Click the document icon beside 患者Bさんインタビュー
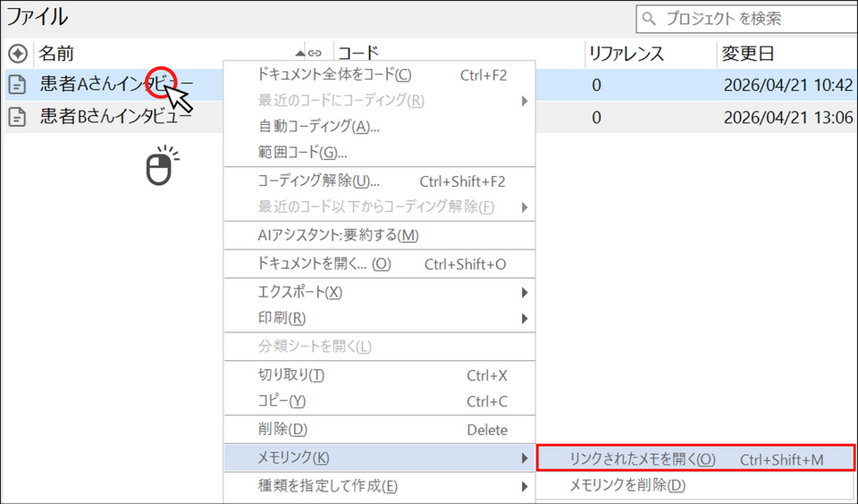 point(17,117)
